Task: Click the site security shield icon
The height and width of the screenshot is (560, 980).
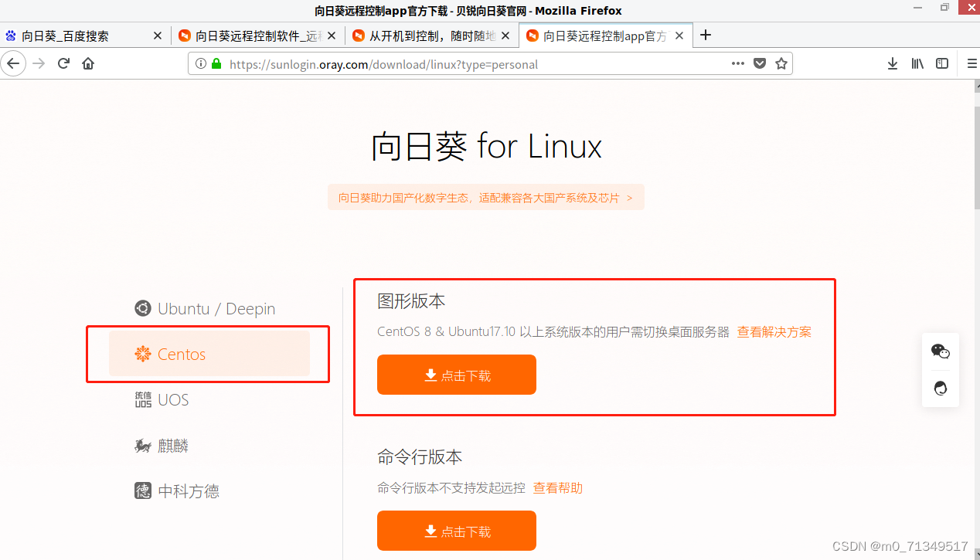Action: [x=760, y=63]
